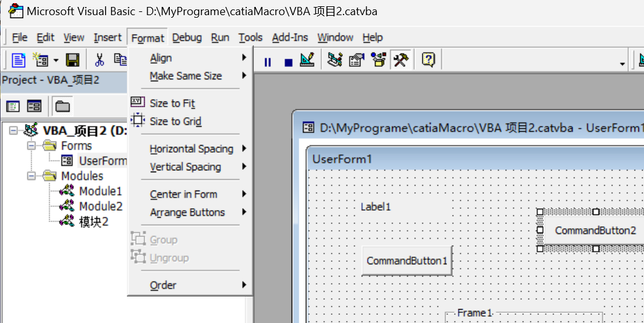Open the Insert menu

(107, 37)
